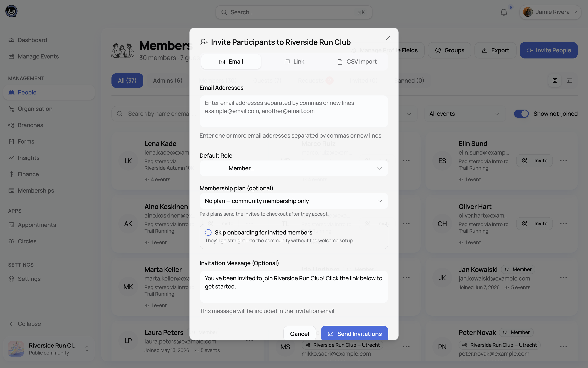Screen dimensions: 588x368
Task: Open the Riverside Run Club community switcher
Action: 49,349
